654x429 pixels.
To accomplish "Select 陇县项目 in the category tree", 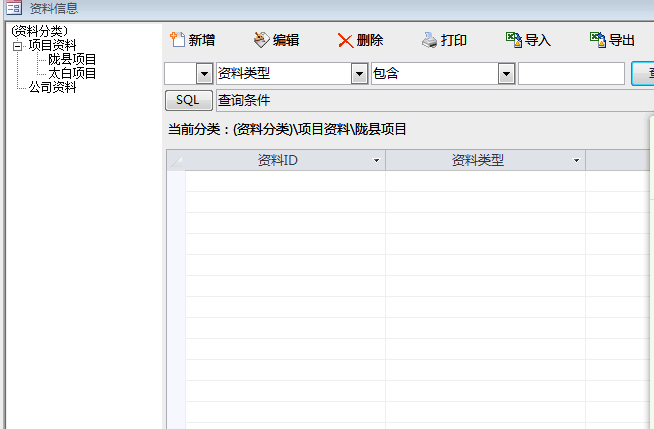I will pos(72,59).
